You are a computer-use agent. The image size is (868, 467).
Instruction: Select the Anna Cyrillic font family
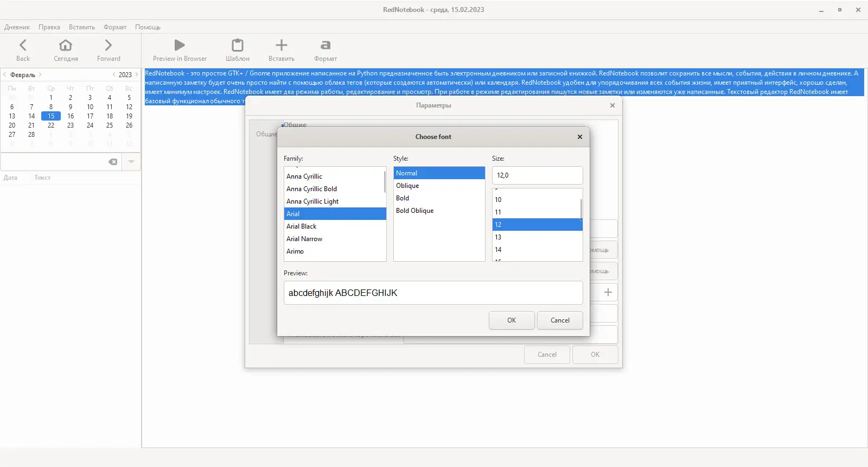(335, 176)
